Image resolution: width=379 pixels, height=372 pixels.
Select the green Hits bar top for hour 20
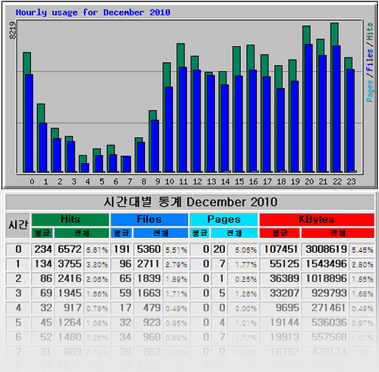(306, 35)
